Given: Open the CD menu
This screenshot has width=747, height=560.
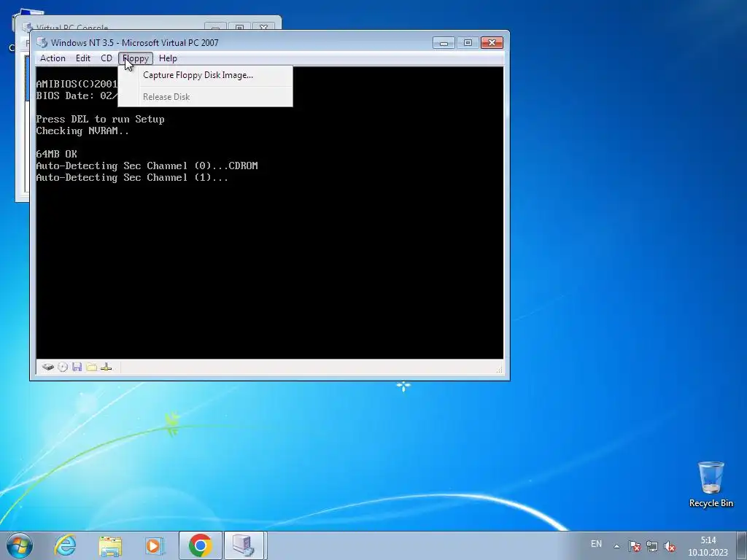Looking at the screenshot, I should pyautogui.click(x=107, y=58).
